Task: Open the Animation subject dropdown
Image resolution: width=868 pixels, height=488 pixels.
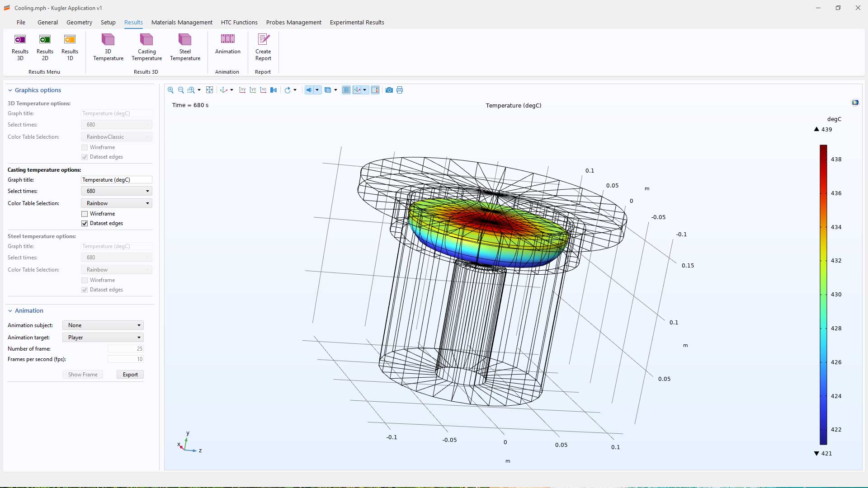Action: click(103, 325)
